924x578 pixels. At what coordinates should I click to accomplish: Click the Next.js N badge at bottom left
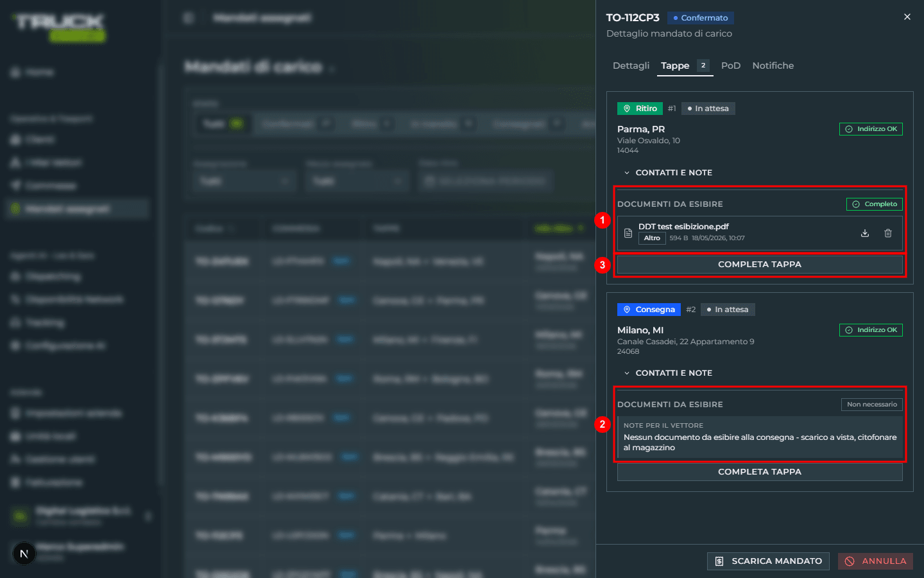coord(24,553)
